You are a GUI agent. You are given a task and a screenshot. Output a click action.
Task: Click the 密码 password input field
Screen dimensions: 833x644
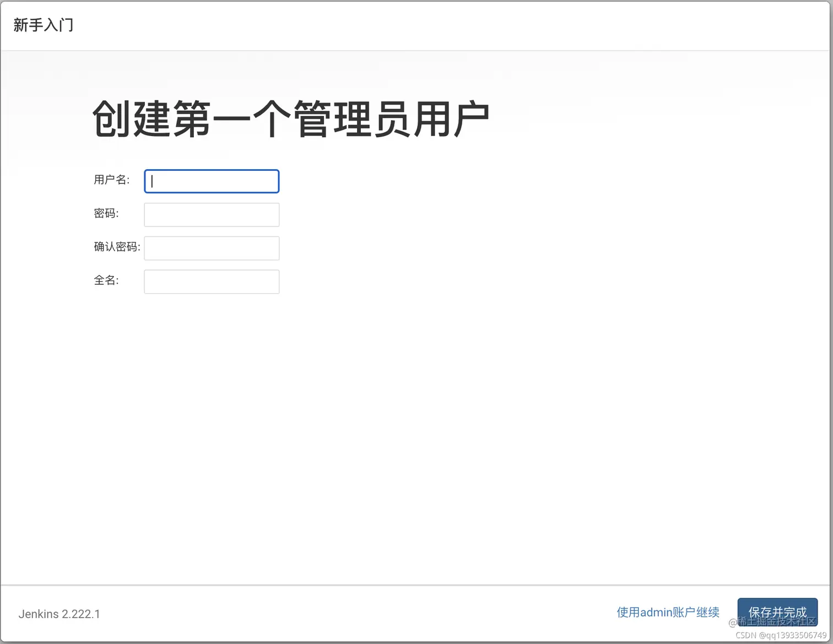click(212, 214)
